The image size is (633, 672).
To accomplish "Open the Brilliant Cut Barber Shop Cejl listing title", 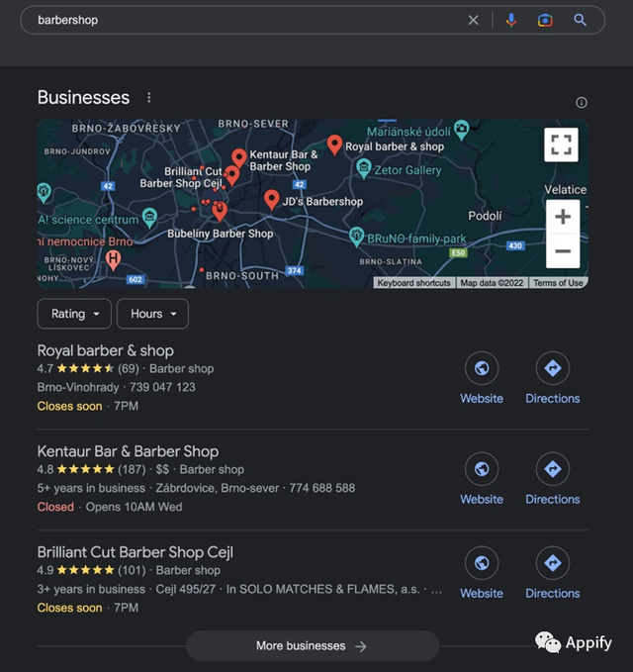I will tap(135, 552).
